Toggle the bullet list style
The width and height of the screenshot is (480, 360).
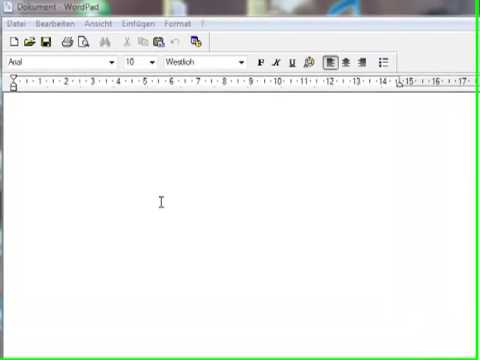tap(384, 62)
